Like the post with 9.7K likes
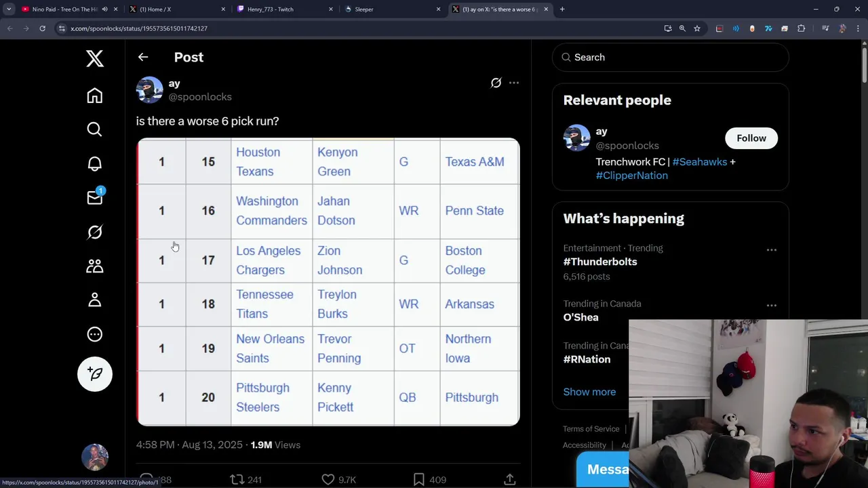This screenshot has width=868, height=488. [x=338, y=479]
